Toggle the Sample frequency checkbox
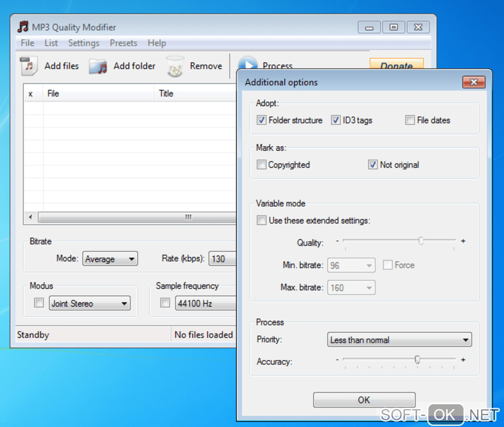 coord(165,302)
